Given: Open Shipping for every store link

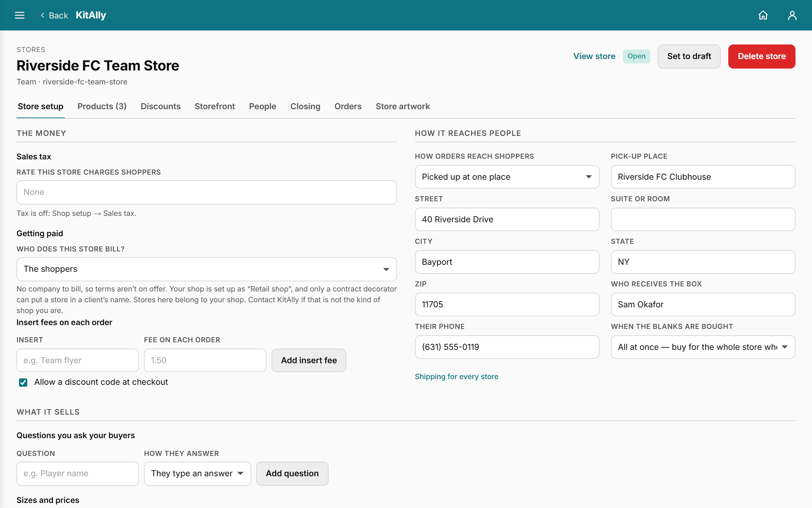Looking at the screenshot, I should tap(456, 377).
